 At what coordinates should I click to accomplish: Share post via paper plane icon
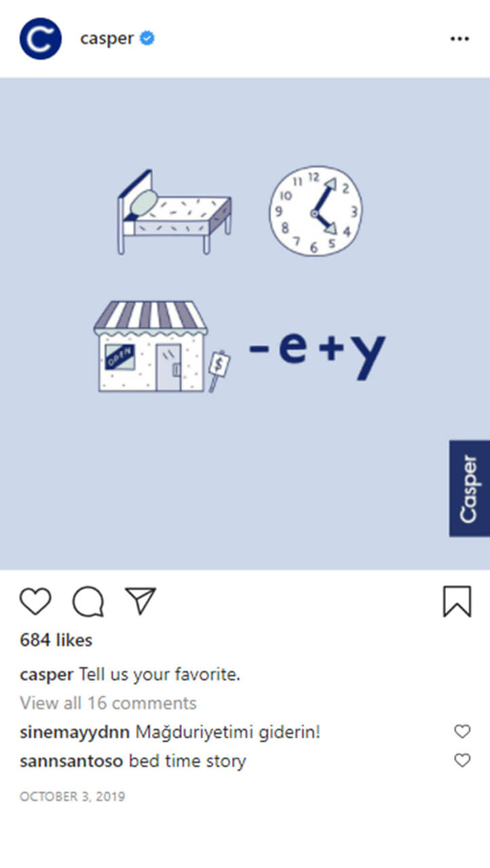[x=140, y=601]
